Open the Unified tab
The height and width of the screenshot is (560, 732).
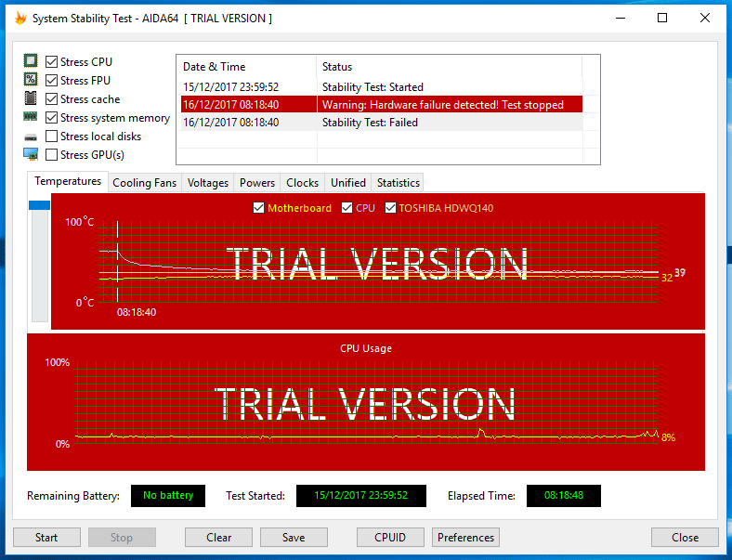tap(348, 182)
